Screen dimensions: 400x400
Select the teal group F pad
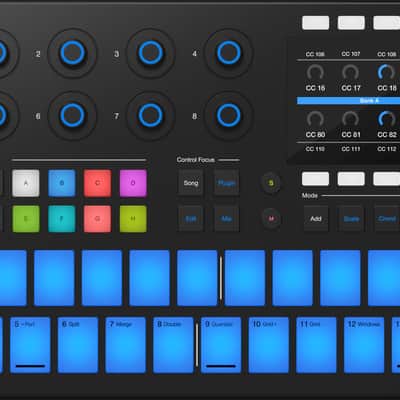click(x=62, y=219)
